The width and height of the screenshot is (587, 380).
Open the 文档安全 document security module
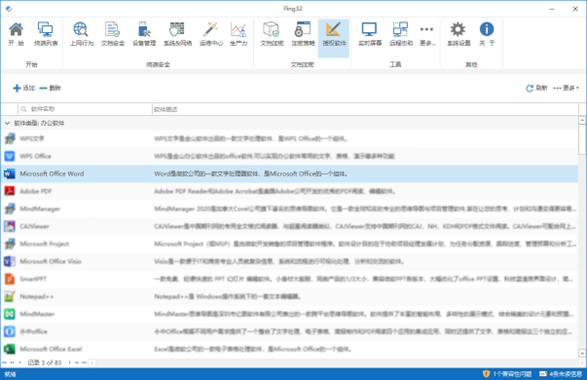(x=112, y=34)
